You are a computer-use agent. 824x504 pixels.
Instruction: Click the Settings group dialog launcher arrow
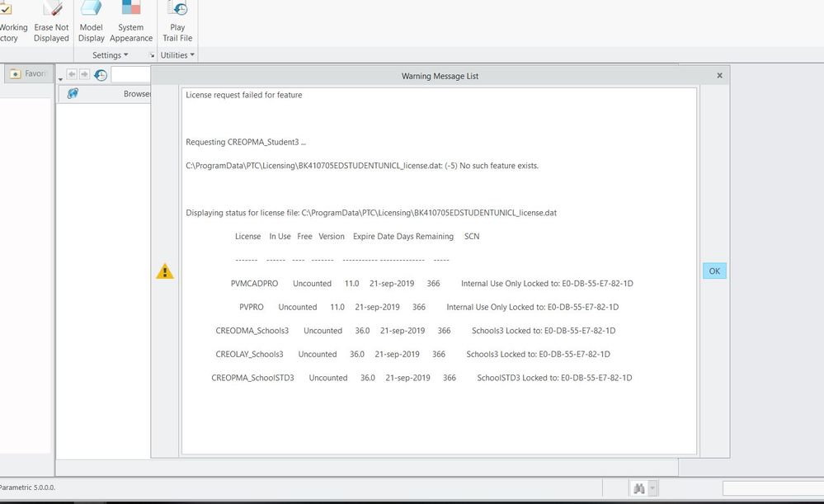152,55
